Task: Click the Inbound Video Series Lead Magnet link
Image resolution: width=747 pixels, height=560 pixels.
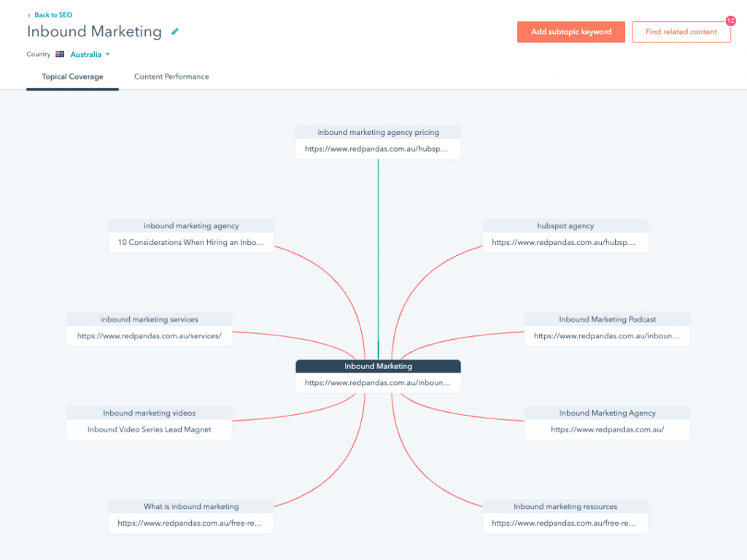Action: [x=149, y=429]
